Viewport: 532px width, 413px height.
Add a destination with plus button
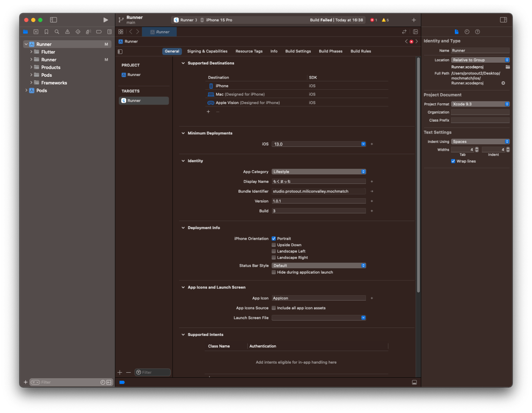point(208,112)
